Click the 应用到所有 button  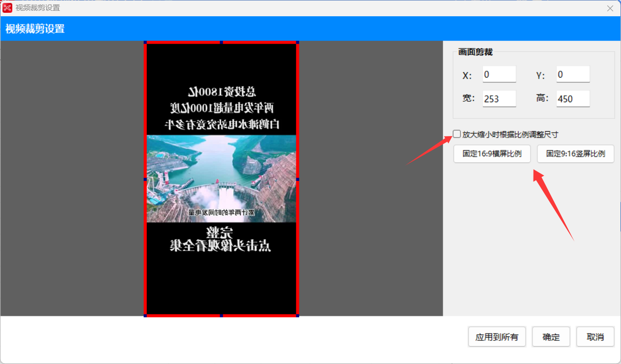tap(497, 337)
